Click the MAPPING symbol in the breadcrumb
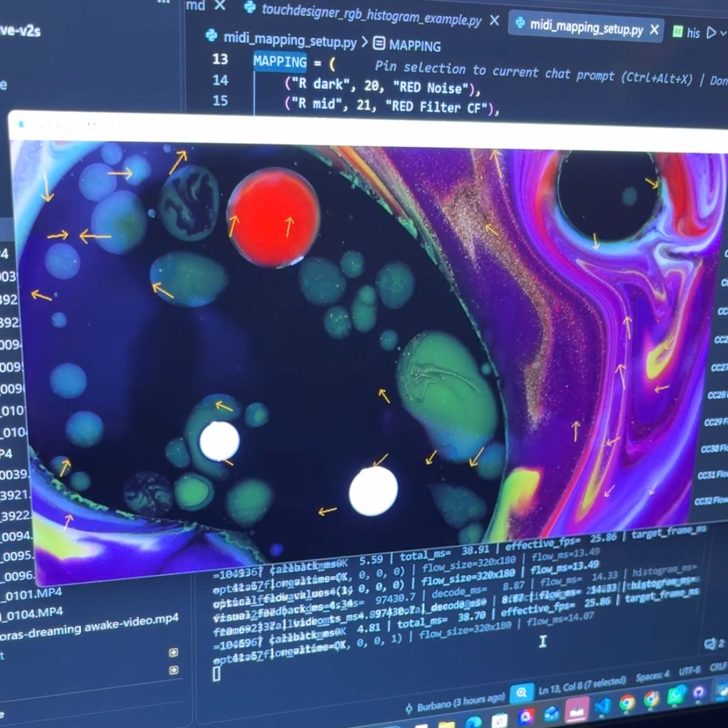728x728 pixels. pyautogui.click(x=414, y=46)
